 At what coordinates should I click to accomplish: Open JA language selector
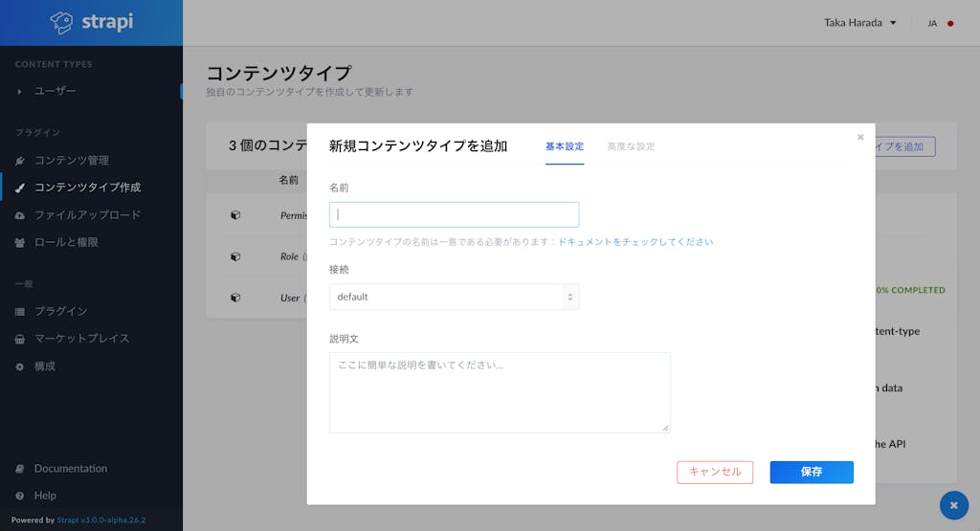(x=932, y=24)
